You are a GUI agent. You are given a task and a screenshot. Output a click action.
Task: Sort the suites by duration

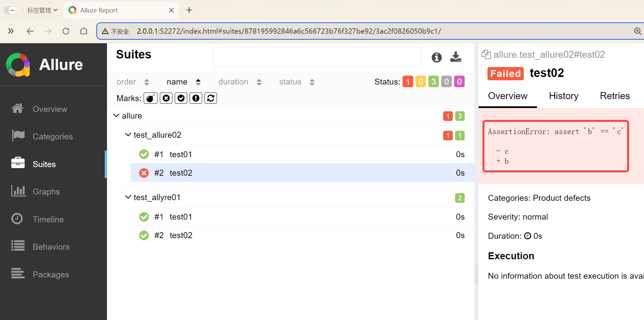[240, 82]
